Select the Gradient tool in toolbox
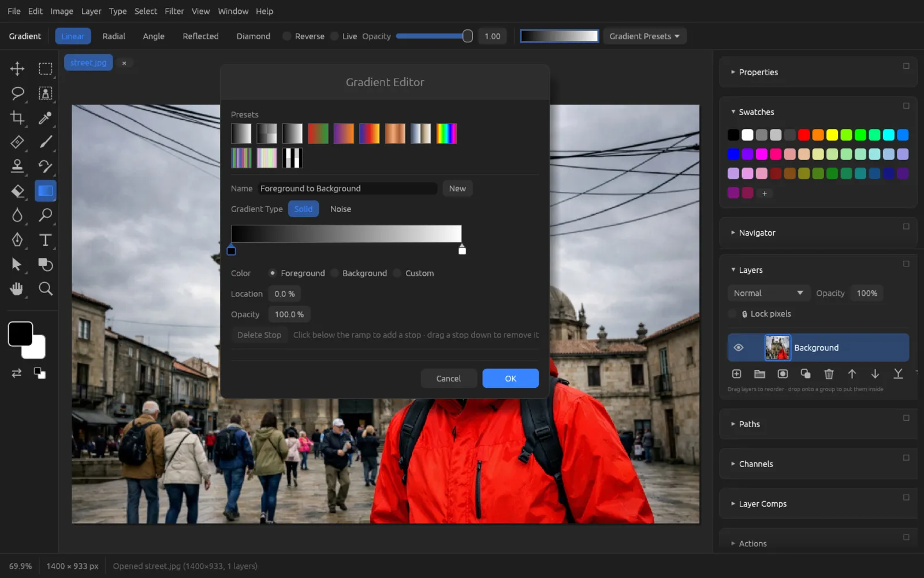The width and height of the screenshot is (924, 578). coord(46,191)
